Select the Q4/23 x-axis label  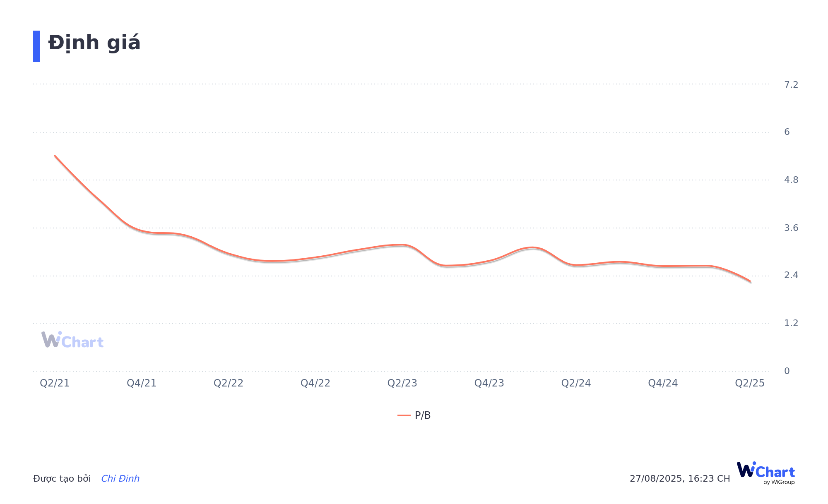click(489, 383)
